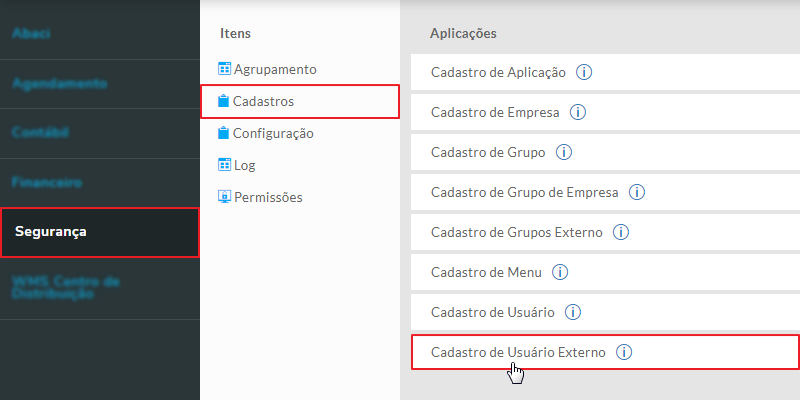Open the Log item
The image size is (800, 400).
245,165
